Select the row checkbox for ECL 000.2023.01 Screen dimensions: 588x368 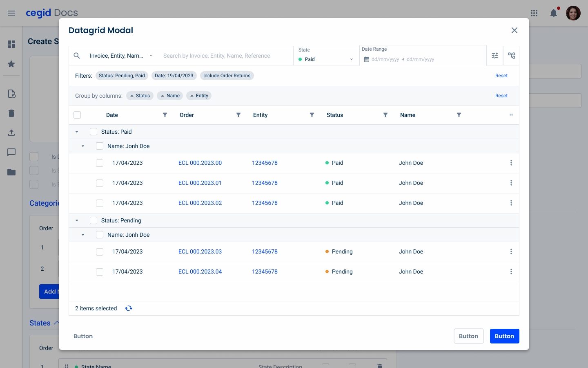pos(100,183)
